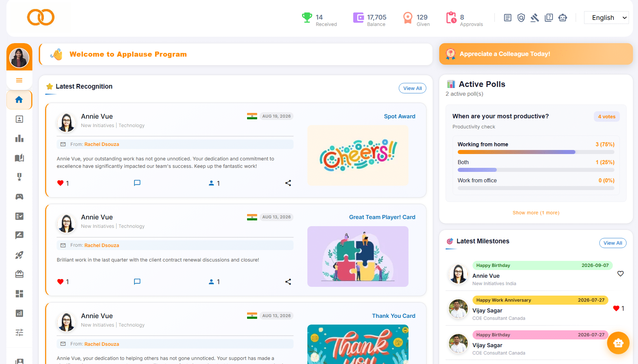This screenshot has height=364, width=638.
Task: View the 129 Given badge stat
Action: point(416,20)
